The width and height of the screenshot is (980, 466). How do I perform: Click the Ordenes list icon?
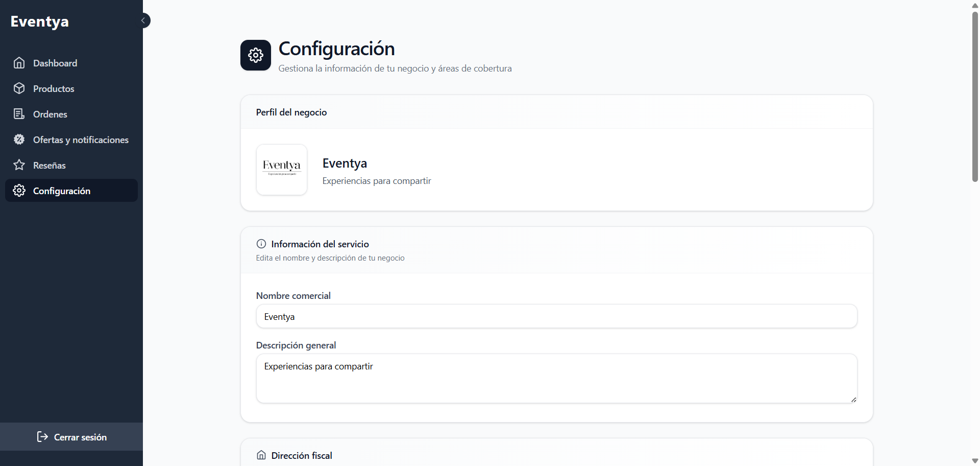tap(19, 114)
